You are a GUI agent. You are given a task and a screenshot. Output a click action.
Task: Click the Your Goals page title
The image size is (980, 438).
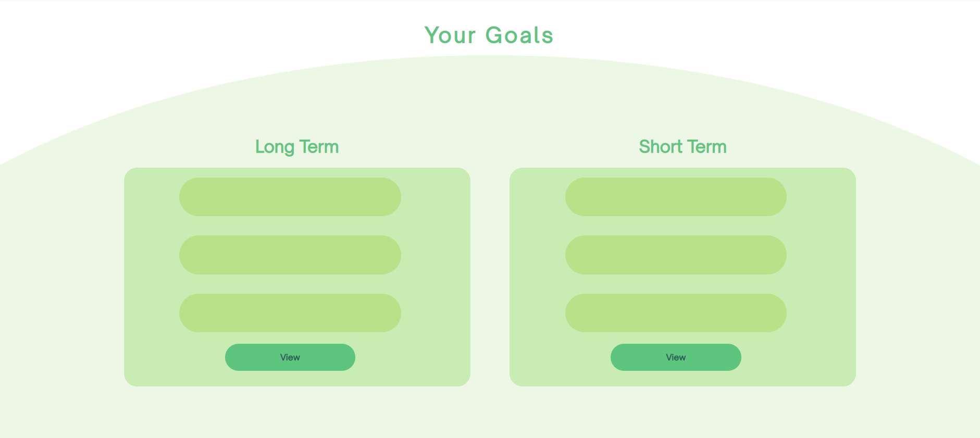489,35
